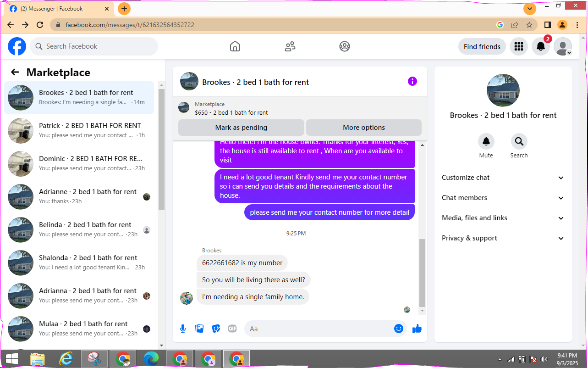Send a thumbs-up like
The image size is (588, 368).
417,329
